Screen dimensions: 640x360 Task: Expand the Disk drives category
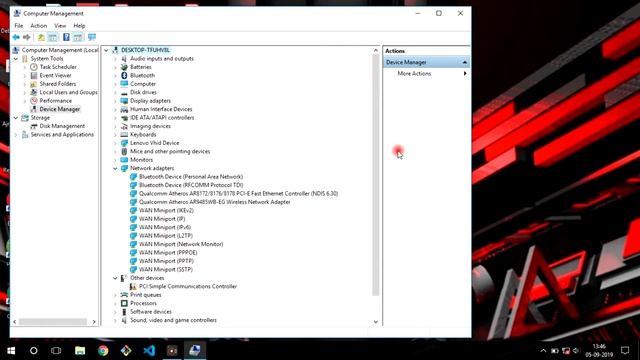[x=115, y=93]
